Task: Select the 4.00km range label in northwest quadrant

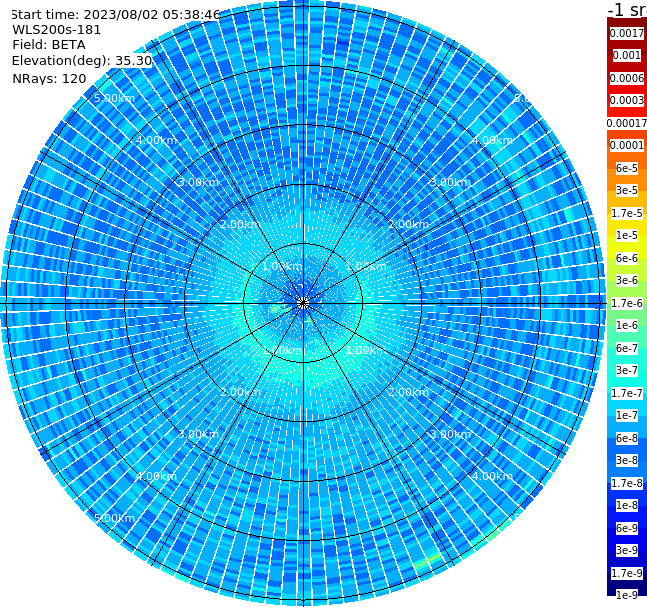Action: [156, 140]
